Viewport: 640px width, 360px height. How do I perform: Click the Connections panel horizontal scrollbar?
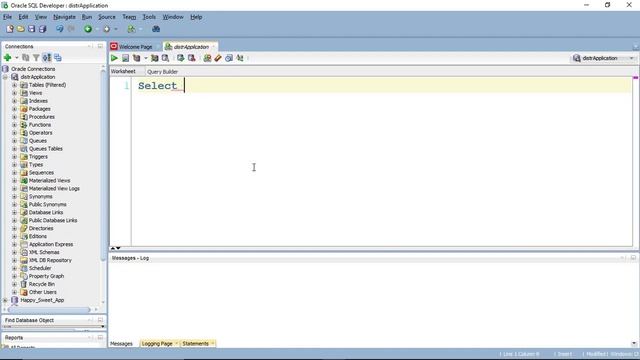[x=49, y=310]
